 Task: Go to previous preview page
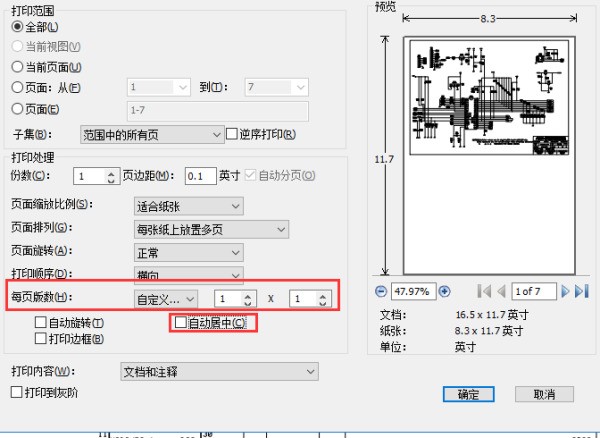point(501,291)
